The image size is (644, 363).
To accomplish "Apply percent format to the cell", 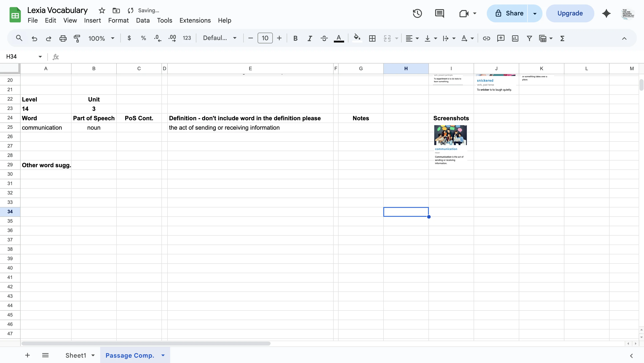I will [143, 38].
